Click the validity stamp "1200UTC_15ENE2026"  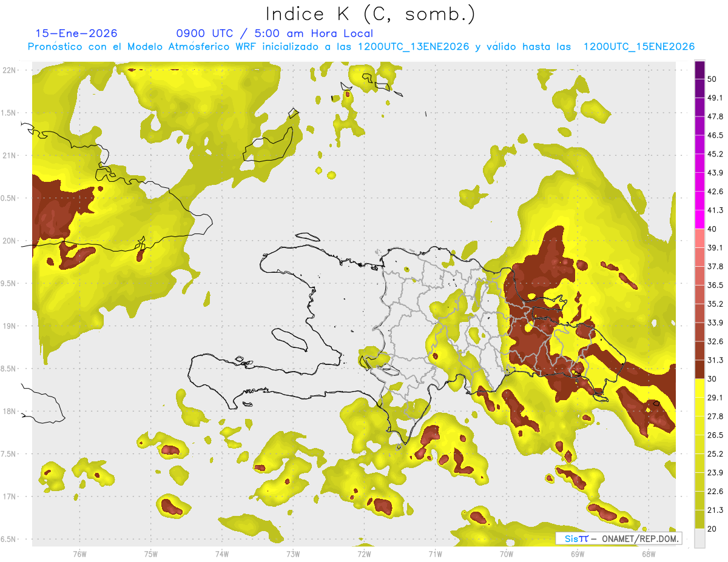coord(639,47)
